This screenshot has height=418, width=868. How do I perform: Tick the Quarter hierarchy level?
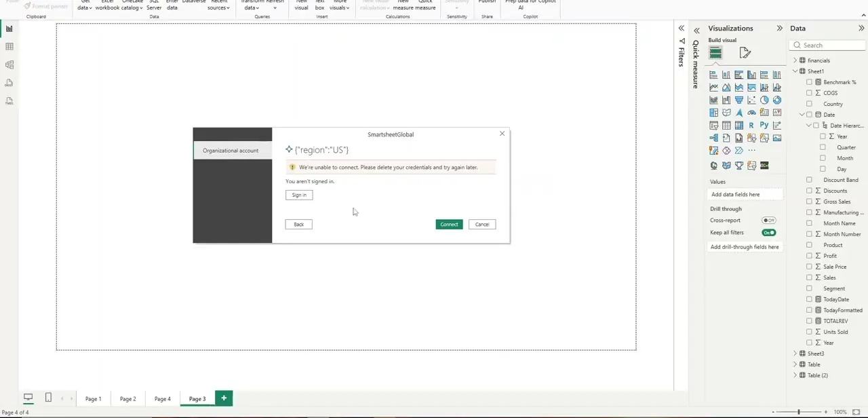click(x=823, y=147)
